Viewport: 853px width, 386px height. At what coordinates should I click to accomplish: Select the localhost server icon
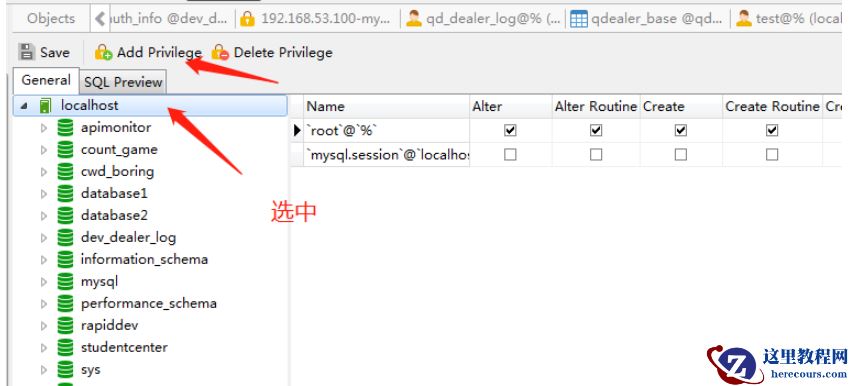(x=46, y=105)
